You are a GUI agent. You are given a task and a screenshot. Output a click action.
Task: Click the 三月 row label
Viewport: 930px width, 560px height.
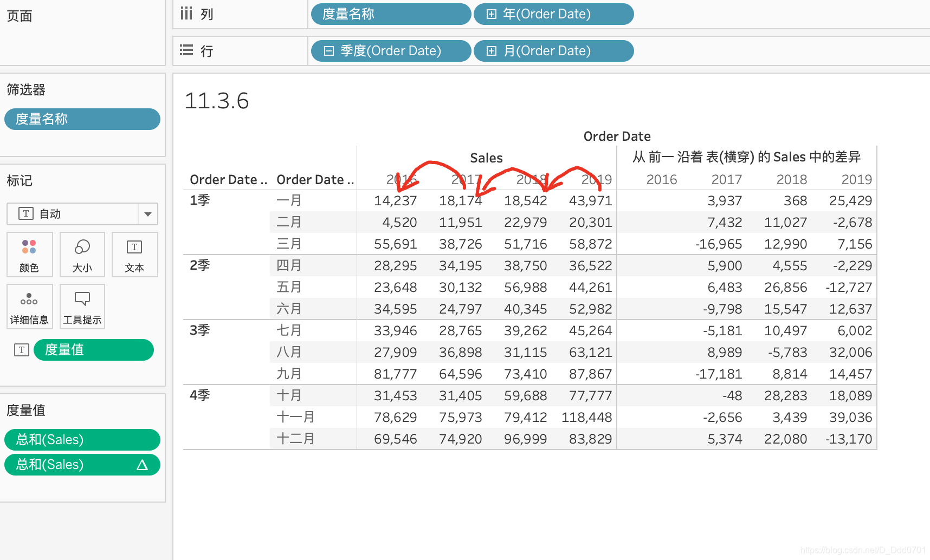point(289,244)
